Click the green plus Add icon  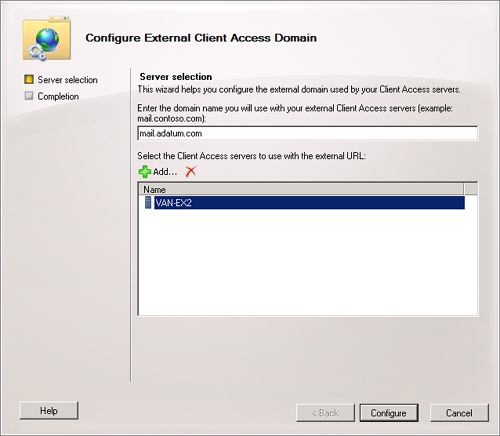pyautogui.click(x=145, y=172)
